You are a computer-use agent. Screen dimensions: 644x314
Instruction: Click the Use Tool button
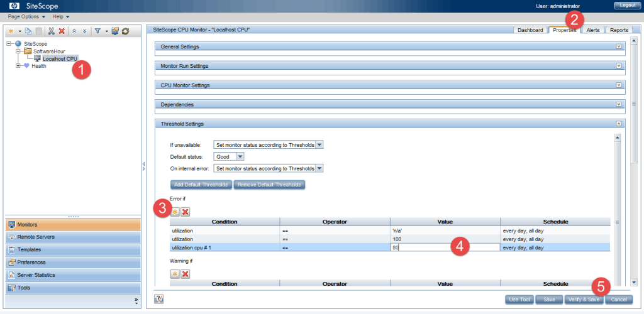point(519,300)
